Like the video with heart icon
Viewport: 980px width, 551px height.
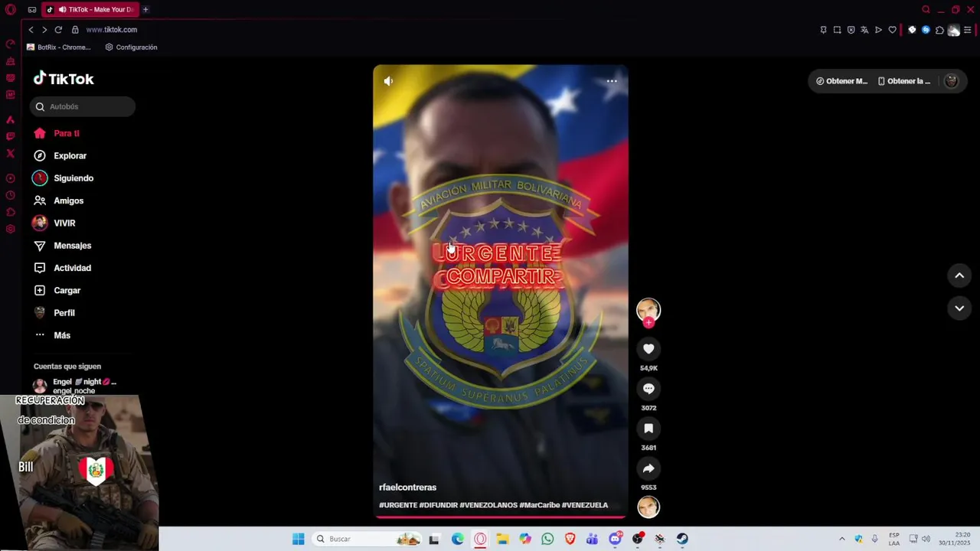[648, 349]
